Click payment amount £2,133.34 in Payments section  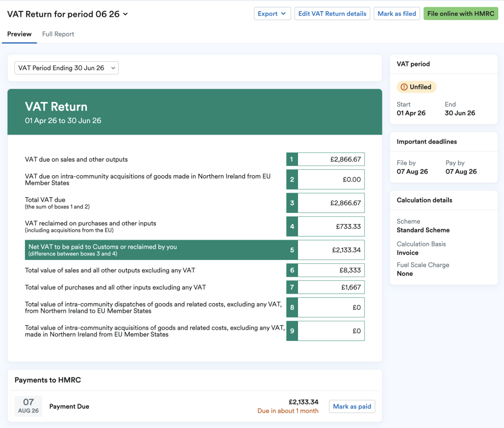[303, 402]
